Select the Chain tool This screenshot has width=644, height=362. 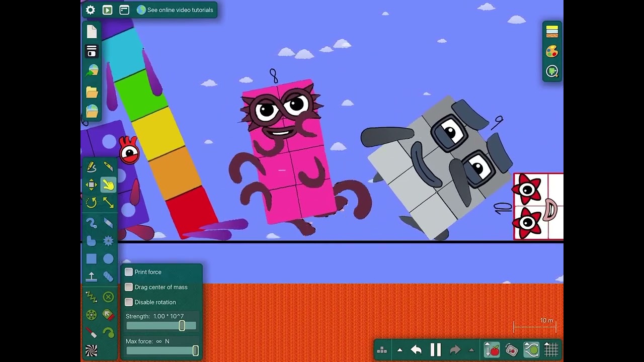[x=108, y=277]
